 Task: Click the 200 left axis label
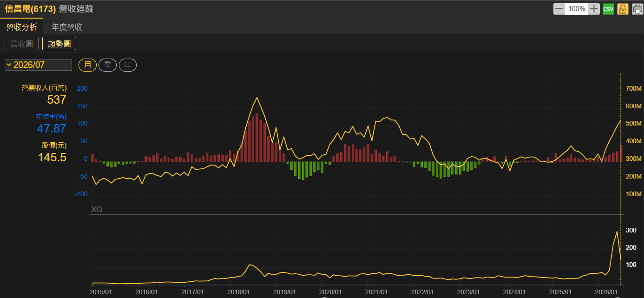pyautogui.click(x=82, y=88)
